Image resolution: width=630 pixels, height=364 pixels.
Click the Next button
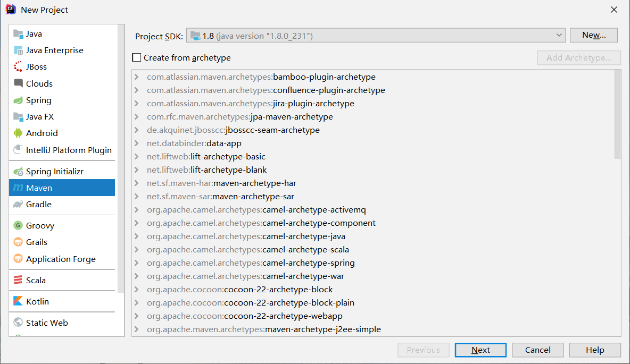pos(480,350)
